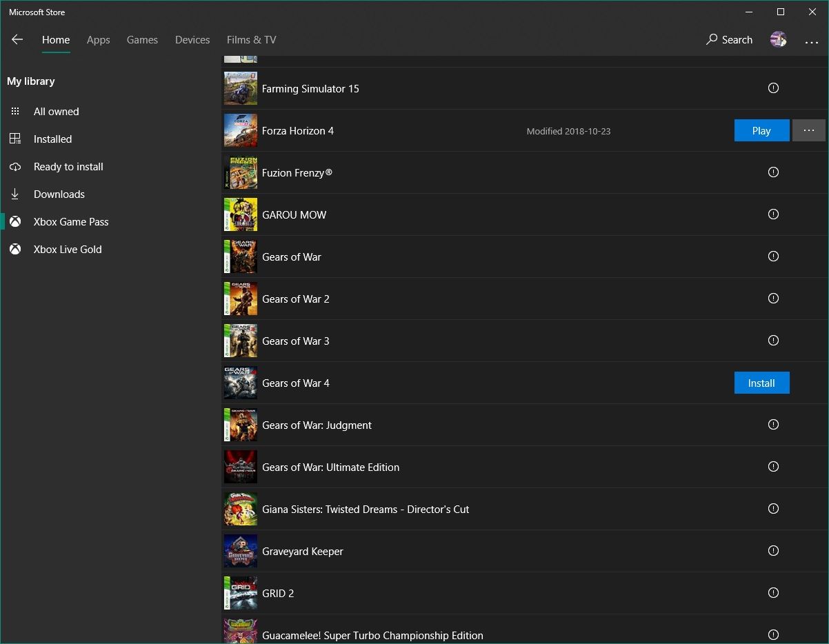Click the Xbox Game Pass logo icon
Image resolution: width=829 pixels, height=644 pixels.
tap(15, 222)
